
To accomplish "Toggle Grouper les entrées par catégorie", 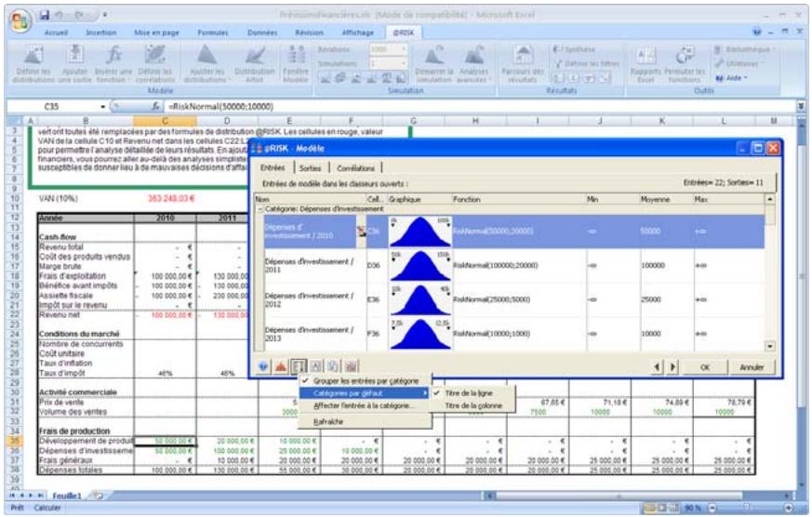I will [366, 380].
